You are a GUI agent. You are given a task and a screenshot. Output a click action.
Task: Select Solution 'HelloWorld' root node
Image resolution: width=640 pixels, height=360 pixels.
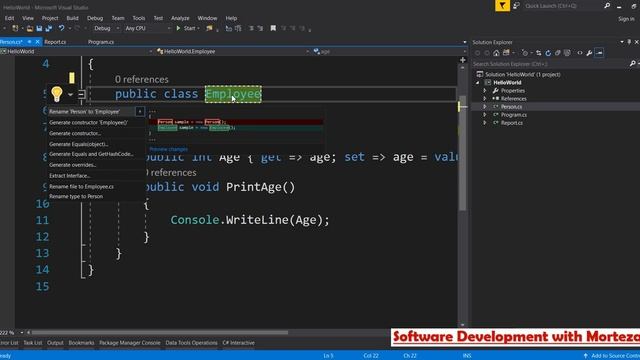pyautogui.click(x=522, y=74)
